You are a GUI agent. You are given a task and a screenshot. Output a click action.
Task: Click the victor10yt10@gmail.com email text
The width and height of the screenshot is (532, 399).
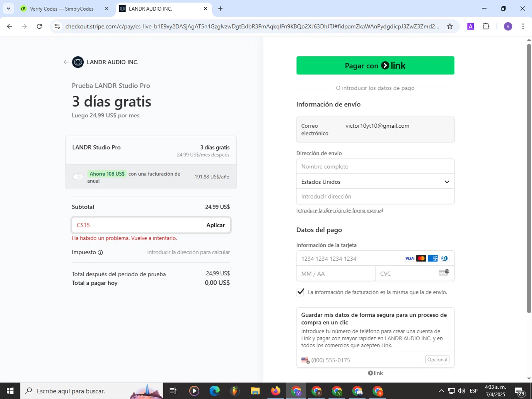(377, 126)
